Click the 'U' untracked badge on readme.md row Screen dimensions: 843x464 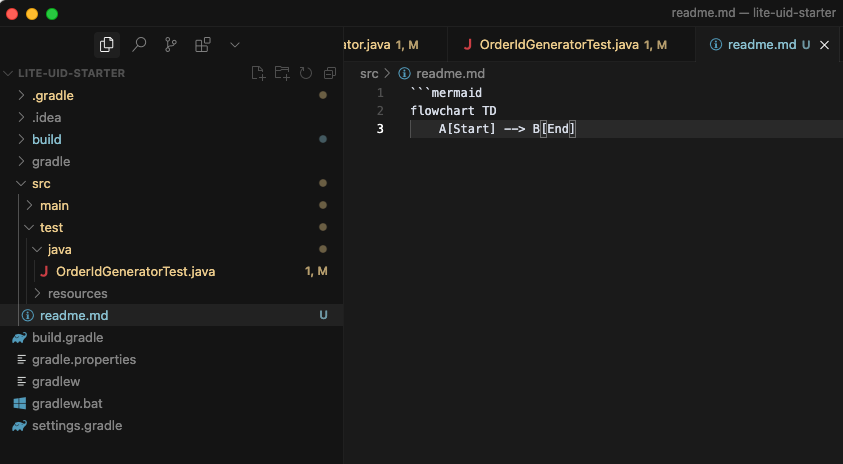pos(323,315)
